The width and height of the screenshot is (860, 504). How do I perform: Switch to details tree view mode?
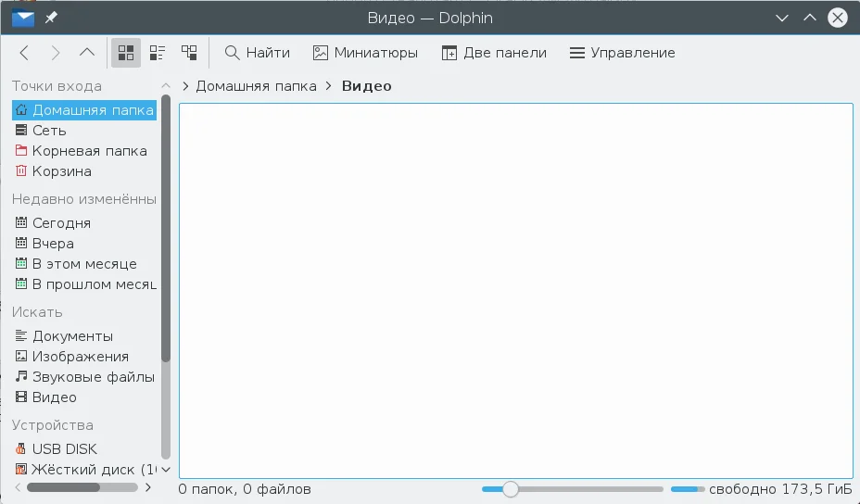(189, 53)
